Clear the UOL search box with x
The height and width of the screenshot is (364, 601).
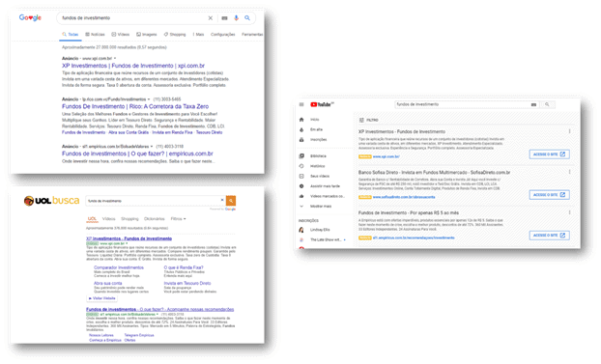[x=222, y=200]
